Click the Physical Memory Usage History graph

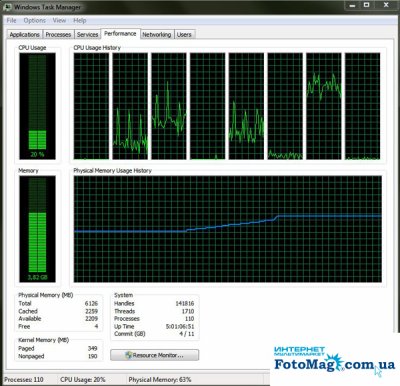click(x=228, y=229)
